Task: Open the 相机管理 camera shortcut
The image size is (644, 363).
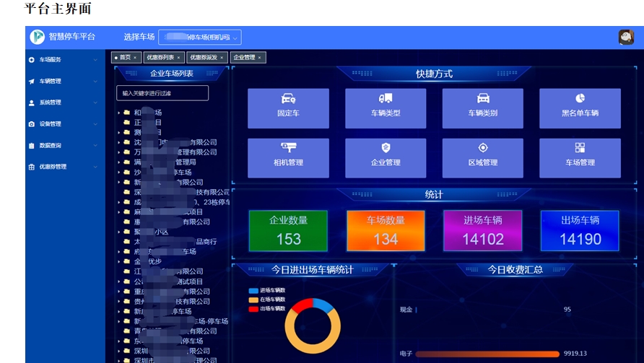Action: [x=288, y=157]
